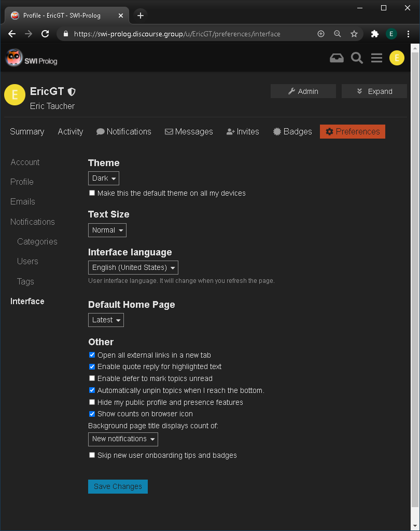Viewport: 420px width, 531px height.
Task: Click the scrollbar up arrow
Action: point(415,48)
